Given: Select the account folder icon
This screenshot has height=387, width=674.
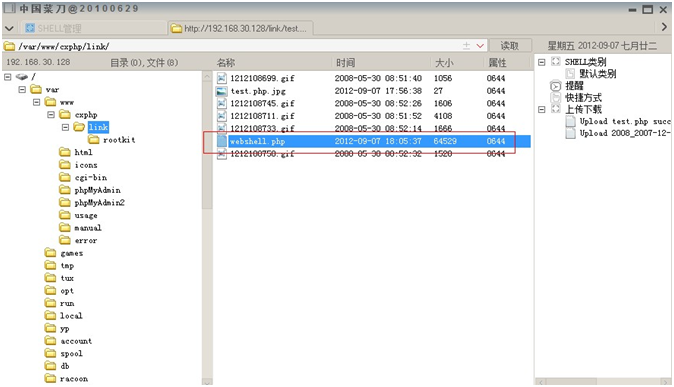Looking at the screenshot, I should (x=50, y=341).
